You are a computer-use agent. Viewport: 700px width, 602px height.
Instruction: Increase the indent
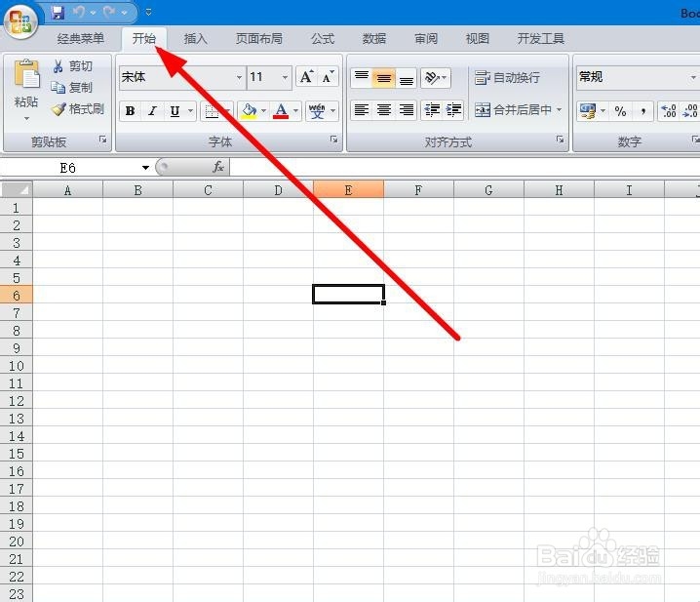tap(453, 110)
